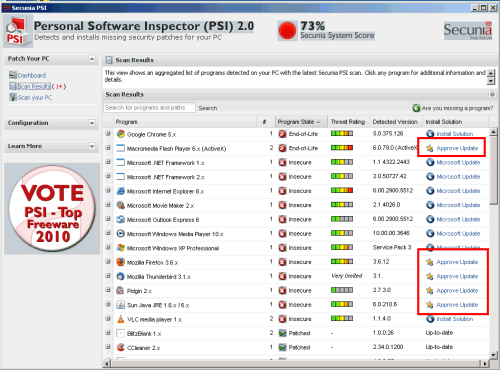Screen dimensions: 500x370
Task: Click the Search button
Action: tap(208, 108)
